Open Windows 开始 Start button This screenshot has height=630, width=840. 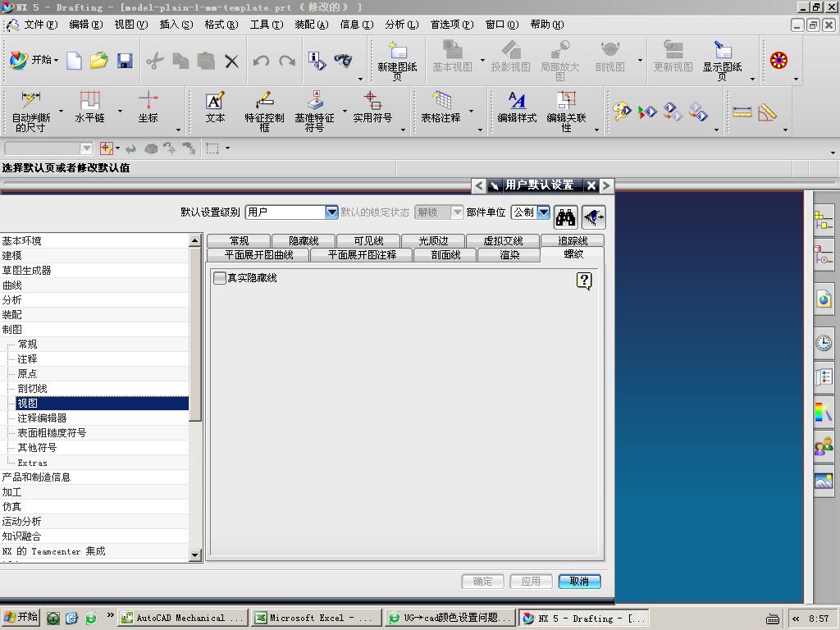21,617
